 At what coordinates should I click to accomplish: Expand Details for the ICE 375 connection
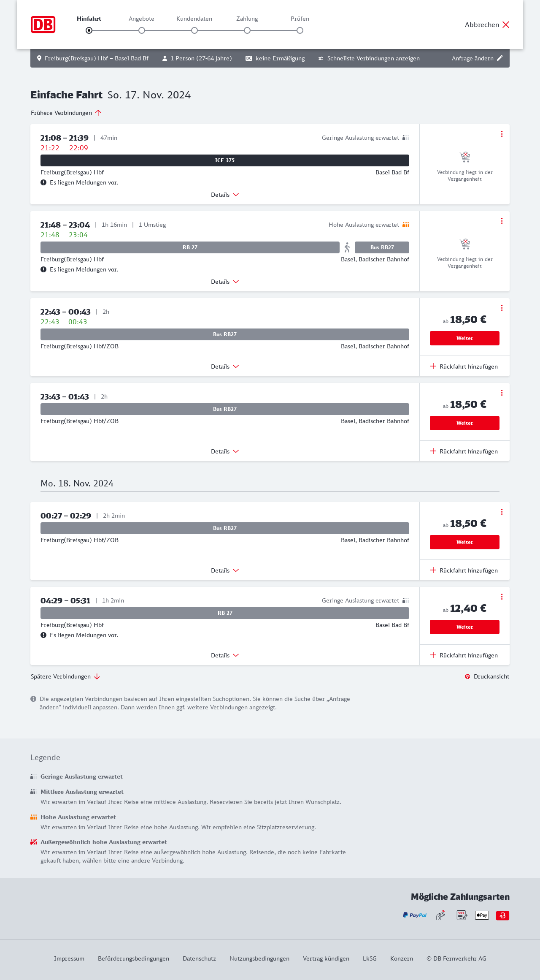point(225,195)
